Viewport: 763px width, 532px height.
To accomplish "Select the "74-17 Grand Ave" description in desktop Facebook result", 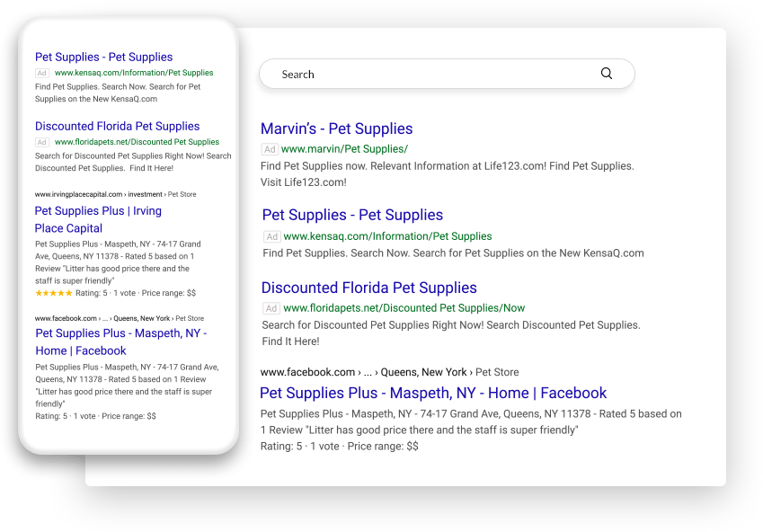I will point(471,421).
